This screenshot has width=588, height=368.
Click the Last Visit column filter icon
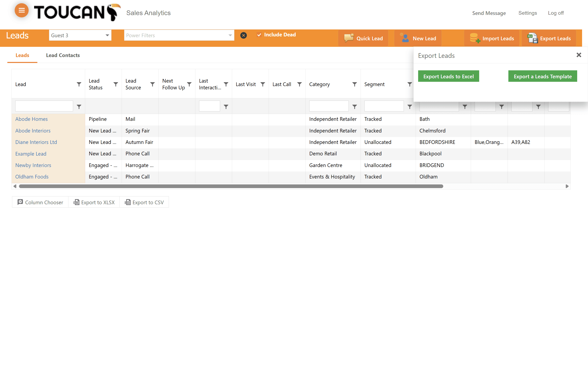coord(263,84)
